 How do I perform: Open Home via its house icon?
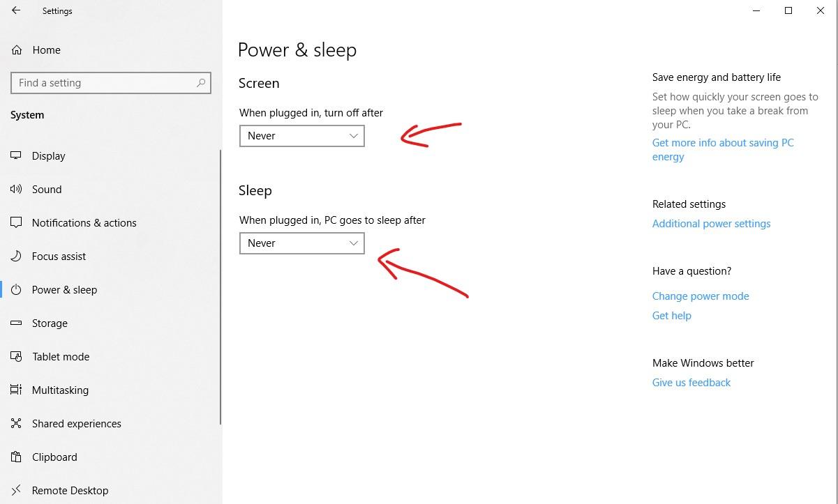pyautogui.click(x=17, y=50)
